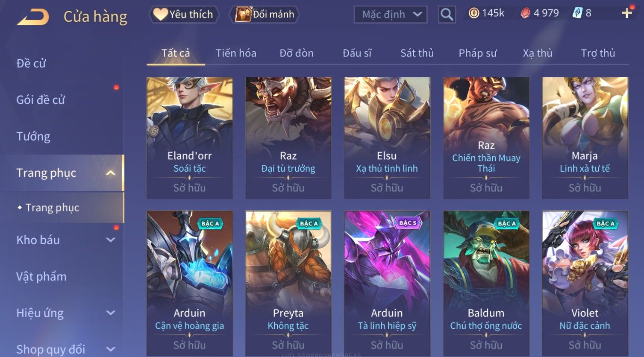The image size is (644, 357).
Task: Switch to the Pháp sư tab
Action: pyautogui.click(x=478, y=53)
